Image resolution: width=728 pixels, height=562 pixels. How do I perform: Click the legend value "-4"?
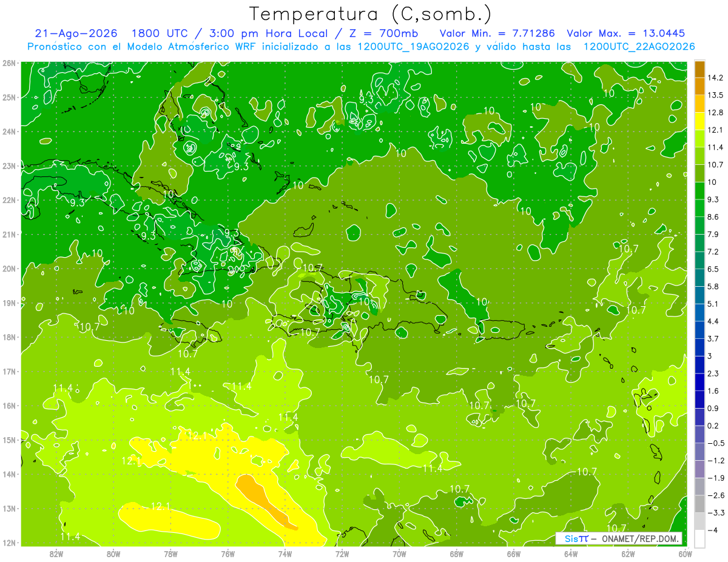pyautogui.click(x=712, y=530)
